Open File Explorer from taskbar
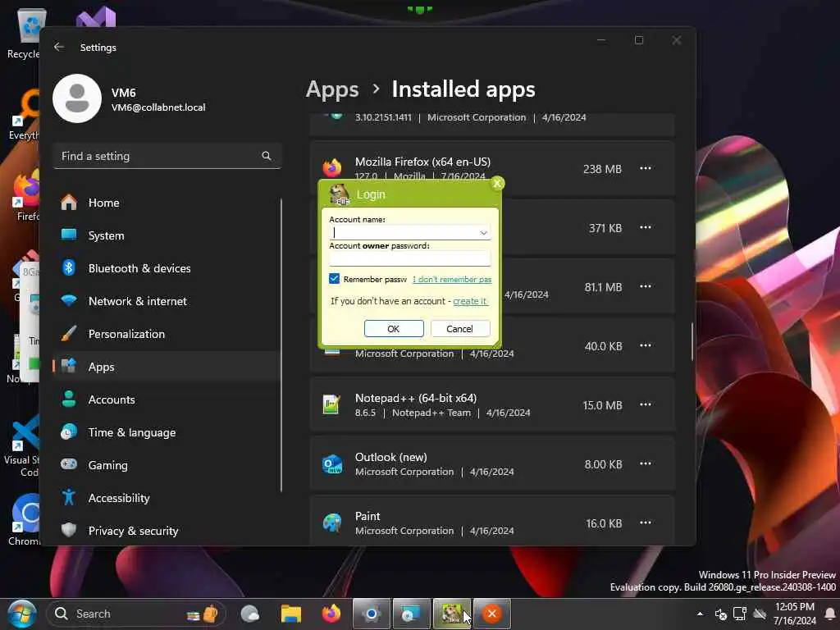Image resolution: width=840 pixels, height=630 pixels. [291, 614]
